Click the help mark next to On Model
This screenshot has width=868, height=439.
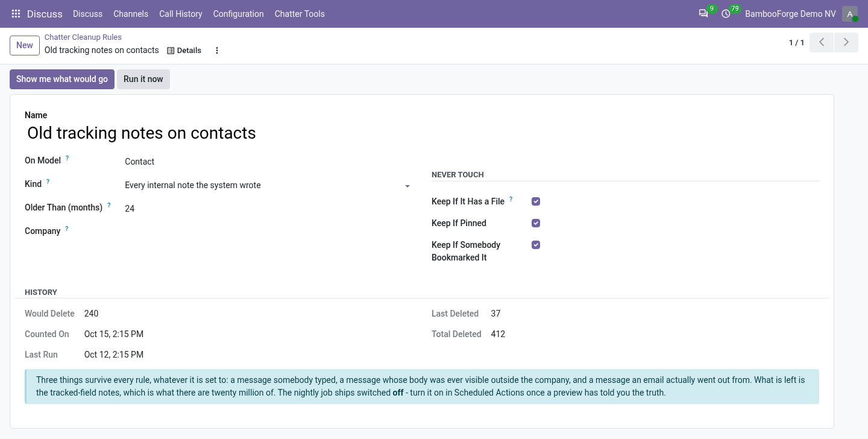click(68, 159)
